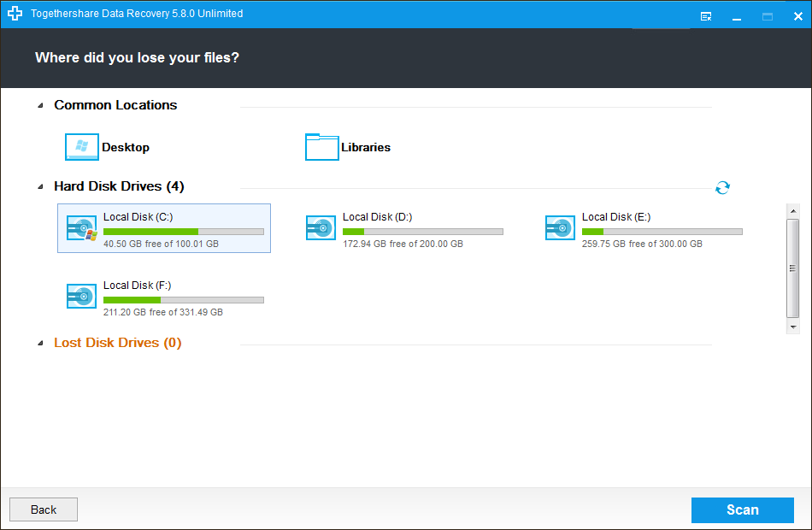Click '211.20 GB free of 331.49 GB' text
The image size is (812, 530).
(x=163, y=312)
